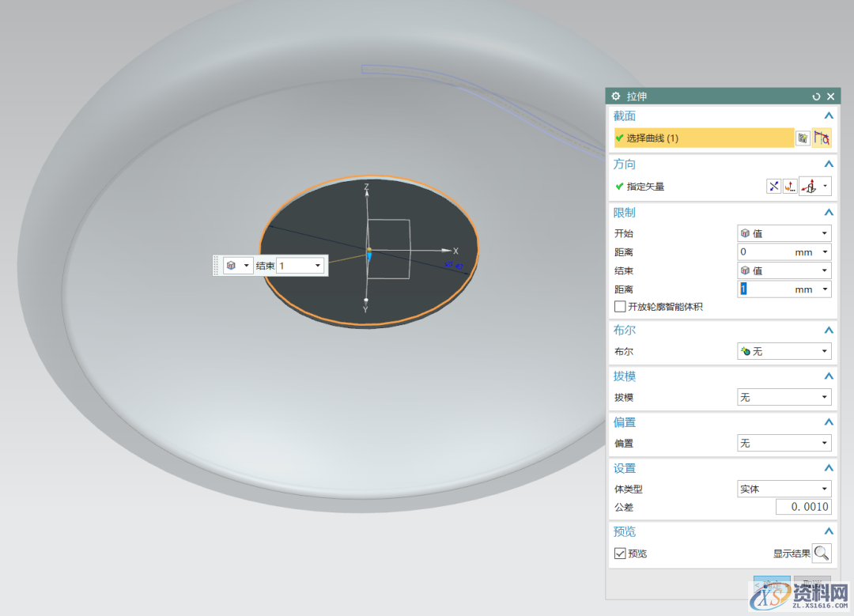This screenshot has width=854, height=616.
Task: Click the inferred vector icon in 方向
Action: (810, 187)
